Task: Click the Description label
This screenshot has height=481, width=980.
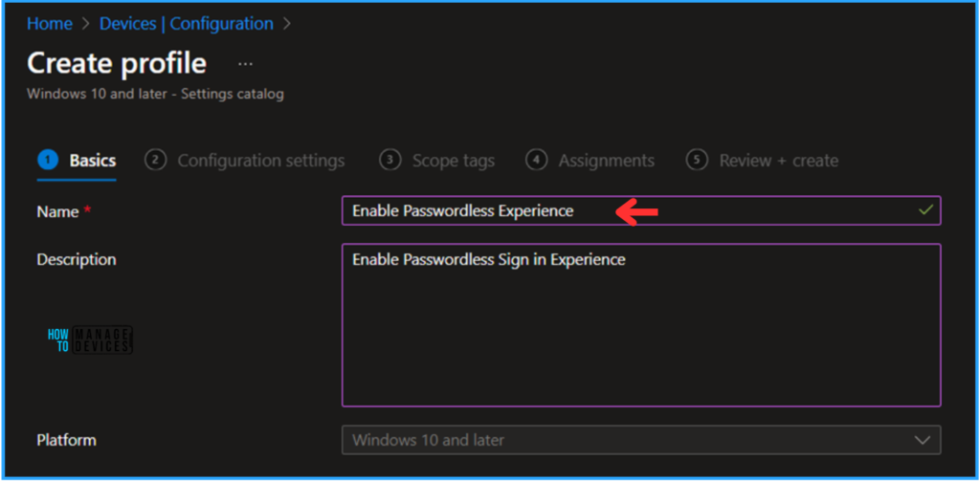Action: point(77,259)
